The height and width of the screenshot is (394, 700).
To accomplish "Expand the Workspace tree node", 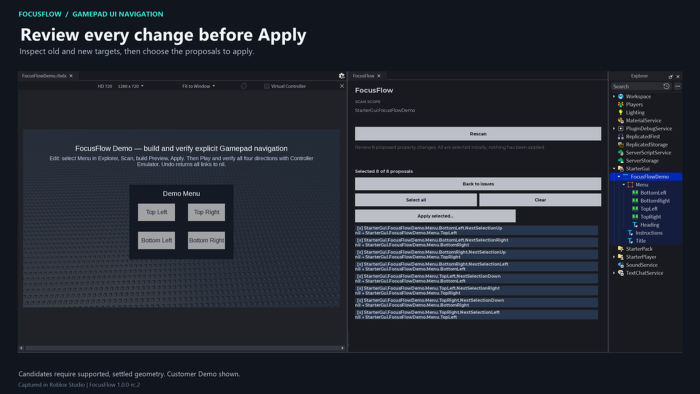I will click(x=614, y=96).
